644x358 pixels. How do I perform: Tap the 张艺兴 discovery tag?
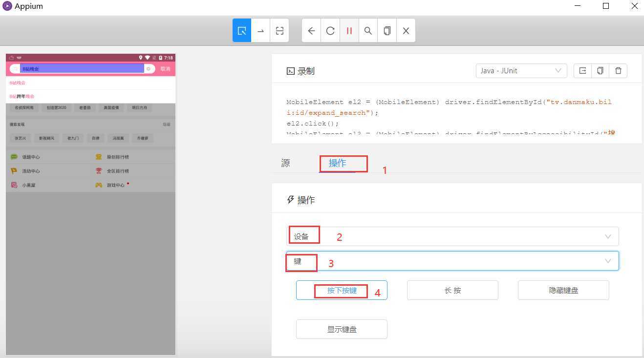[x=20, y=138]
